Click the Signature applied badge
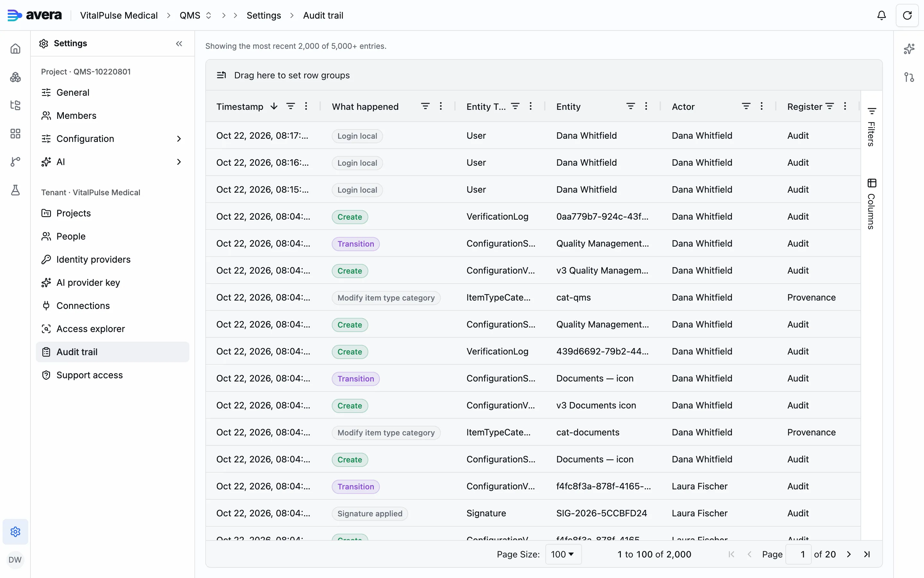Viewport: 924px width, 578px height. [x=370, y=513]
